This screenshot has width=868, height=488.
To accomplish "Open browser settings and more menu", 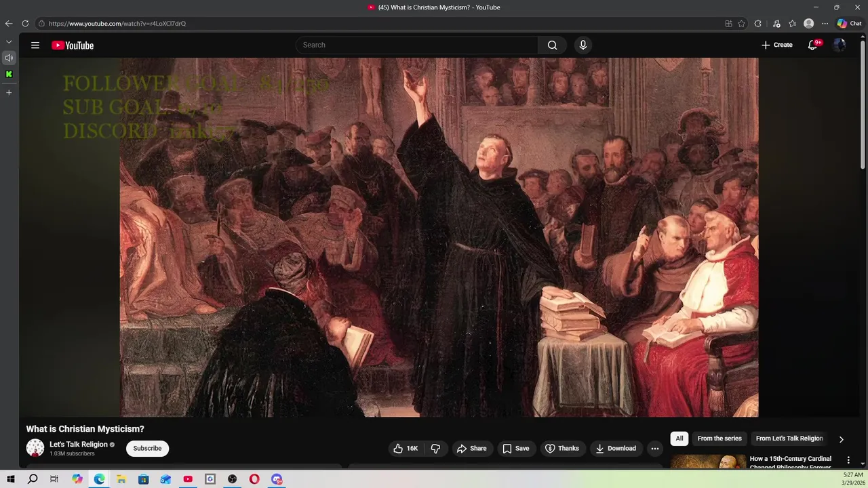I will 825,23.
